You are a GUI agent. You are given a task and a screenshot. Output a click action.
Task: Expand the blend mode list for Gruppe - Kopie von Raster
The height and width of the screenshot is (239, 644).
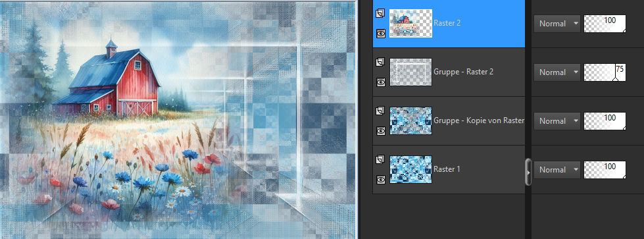point(557,121)
